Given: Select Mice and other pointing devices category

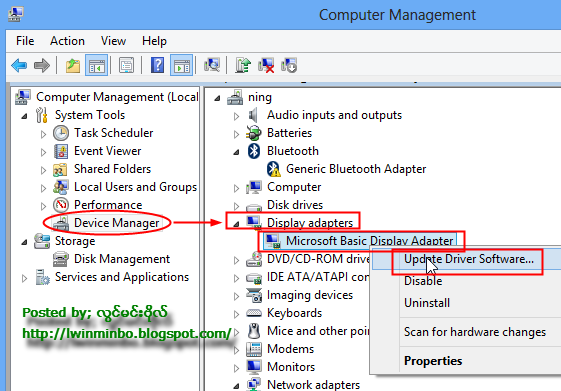Looking at the screenshot, I should tap(318, 331).
